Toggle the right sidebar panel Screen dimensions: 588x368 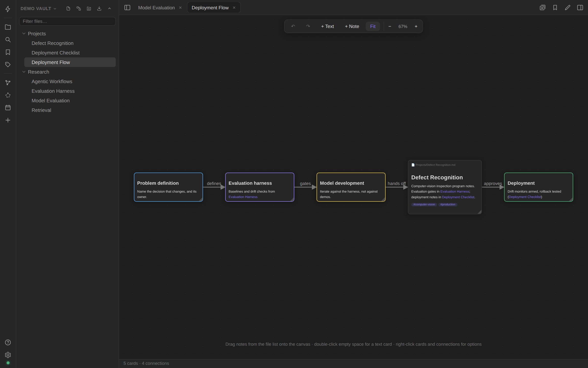pyautogui.click(x=580, y=8)
